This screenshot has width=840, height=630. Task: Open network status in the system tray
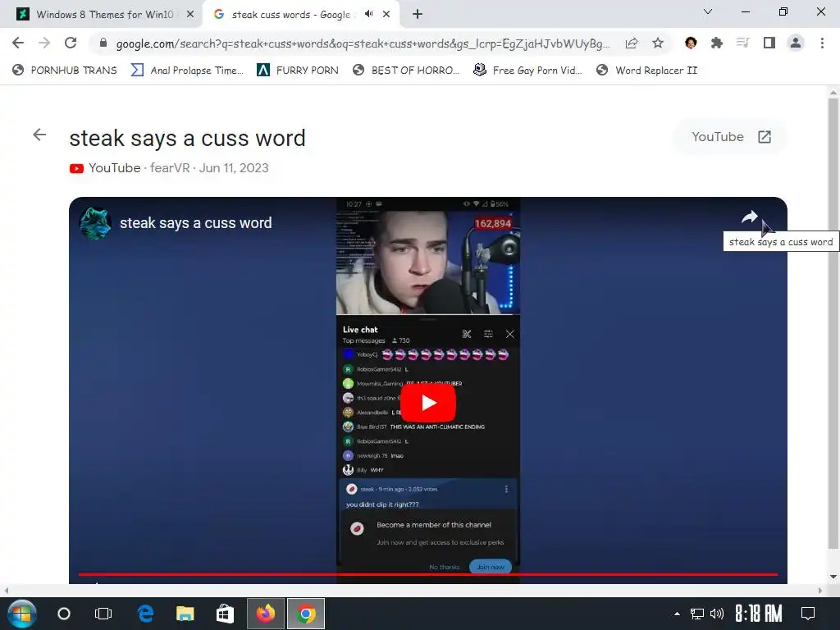(697, 614)
